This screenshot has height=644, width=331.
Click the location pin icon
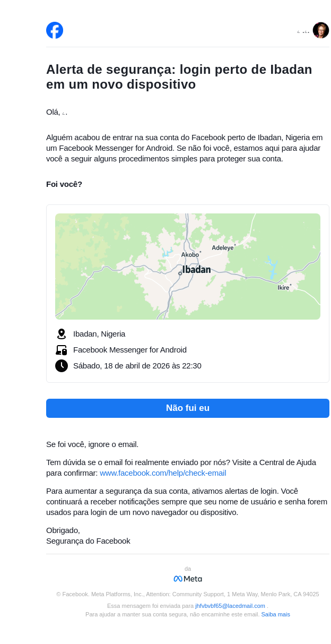[x=62, y=334]
